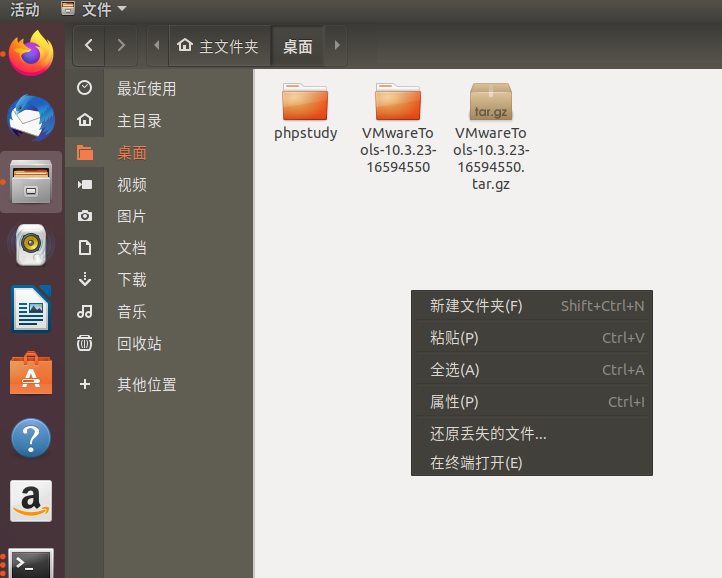Open 视频 in the sidebar
Viewport: 722px width, 578px height.
[132, 184]
